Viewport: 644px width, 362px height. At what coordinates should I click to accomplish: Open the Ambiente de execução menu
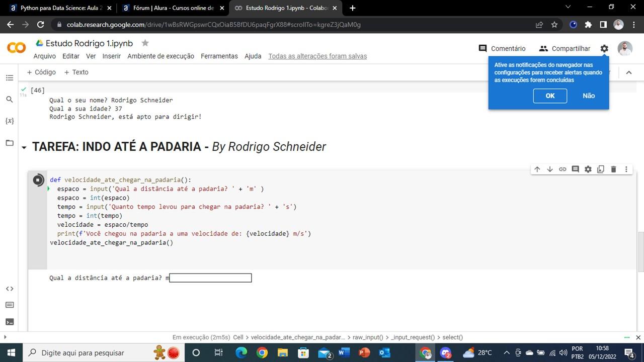click(160, 56)
